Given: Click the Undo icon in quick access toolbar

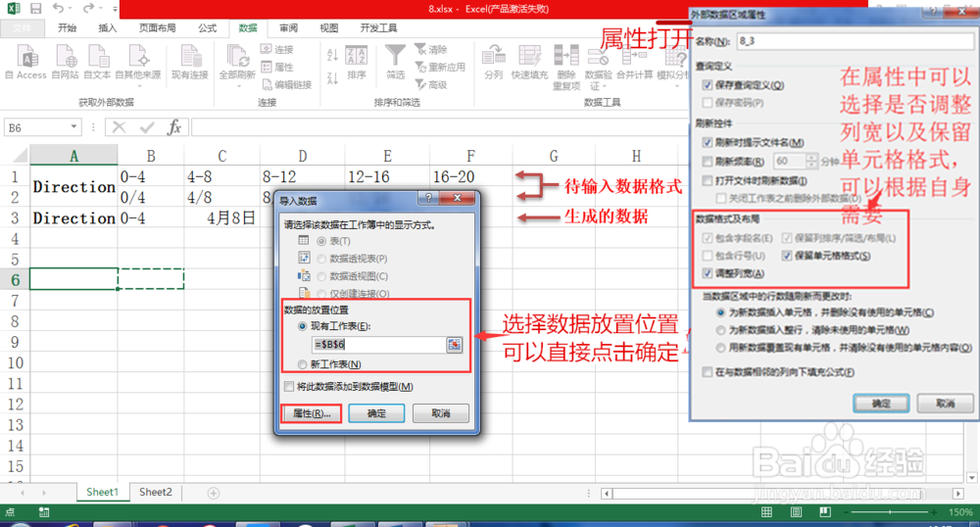Looking at the screenshot, I should click(58, 8).
